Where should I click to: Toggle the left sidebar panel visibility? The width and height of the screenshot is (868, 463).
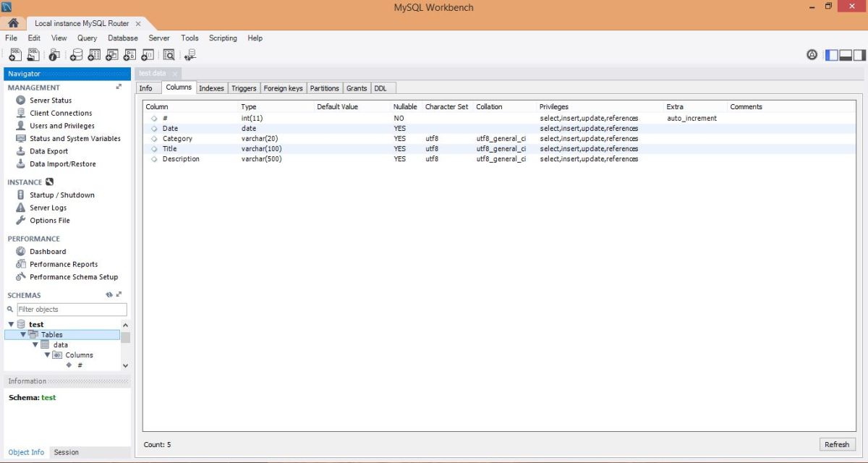pyautogui.click(x=832, y=54)
